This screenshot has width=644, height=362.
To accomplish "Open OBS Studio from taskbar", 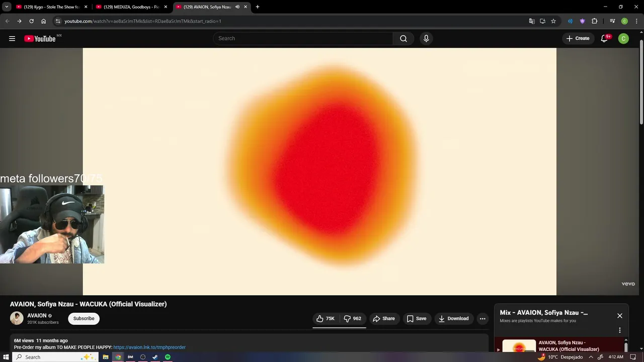I will (143, 357).
